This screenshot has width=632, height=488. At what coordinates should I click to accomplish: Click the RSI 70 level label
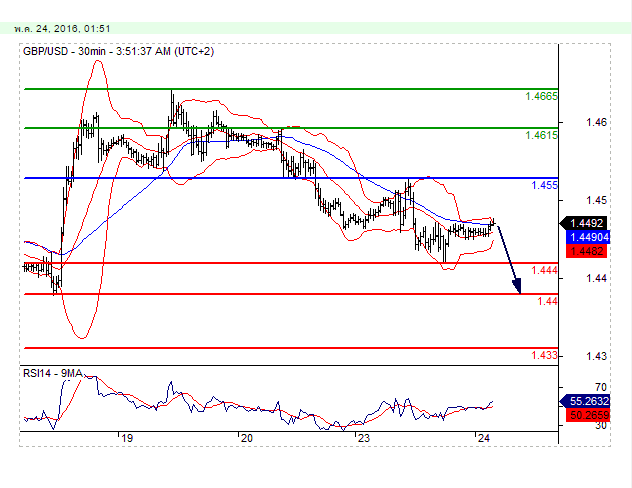point(601,387)
